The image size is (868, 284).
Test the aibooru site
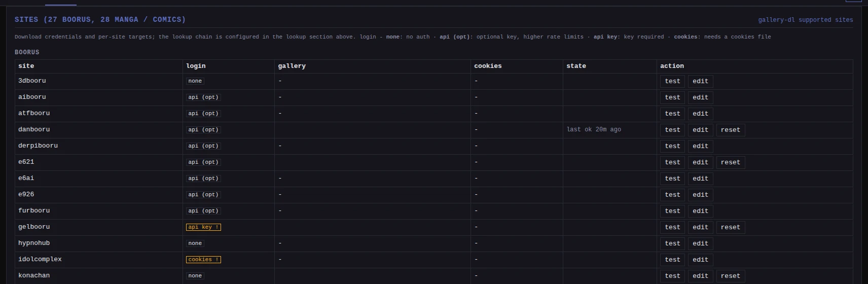tap(672, 97)
